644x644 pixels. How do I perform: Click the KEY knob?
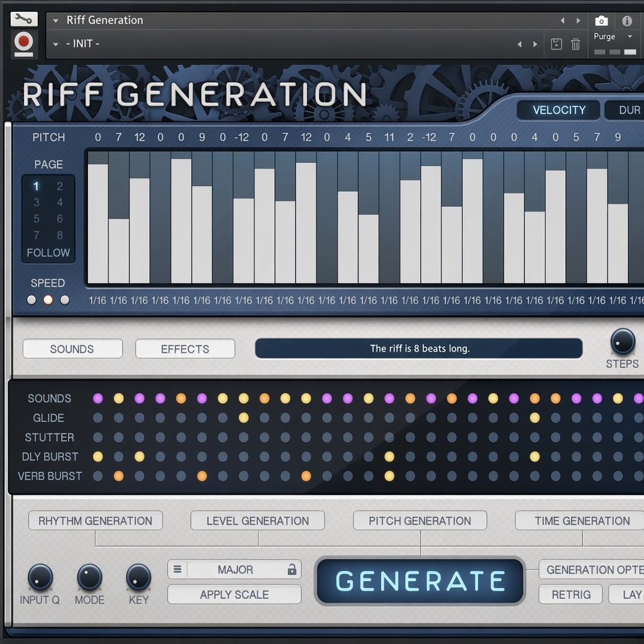pyautogui.click(x=138, y=577)
